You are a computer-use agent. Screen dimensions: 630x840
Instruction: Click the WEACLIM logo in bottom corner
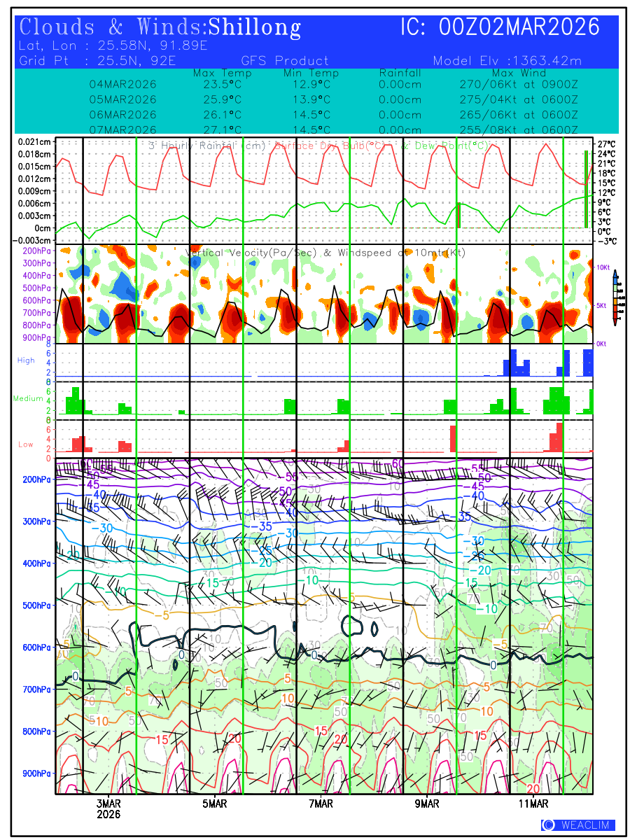(578, 825)
